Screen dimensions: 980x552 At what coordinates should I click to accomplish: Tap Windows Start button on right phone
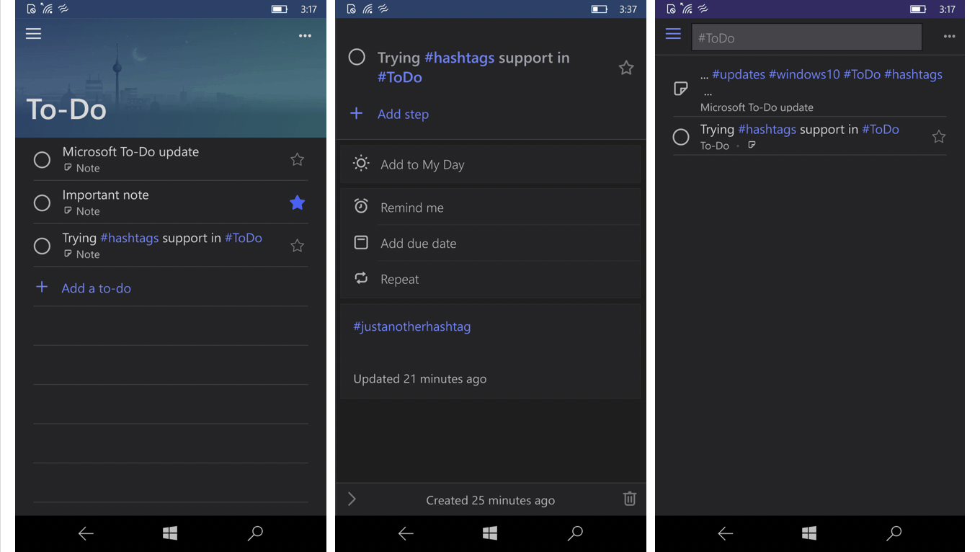[x=809, y=533]
